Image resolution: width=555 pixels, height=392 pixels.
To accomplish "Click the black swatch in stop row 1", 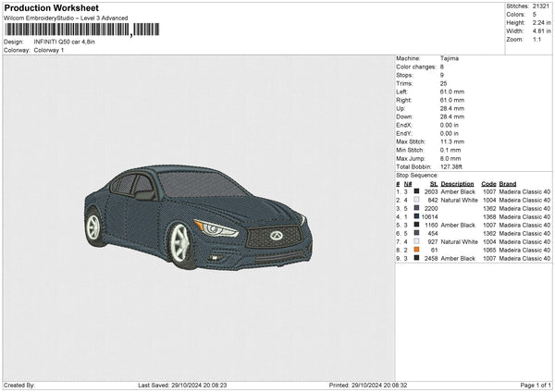I will (416, 191).
